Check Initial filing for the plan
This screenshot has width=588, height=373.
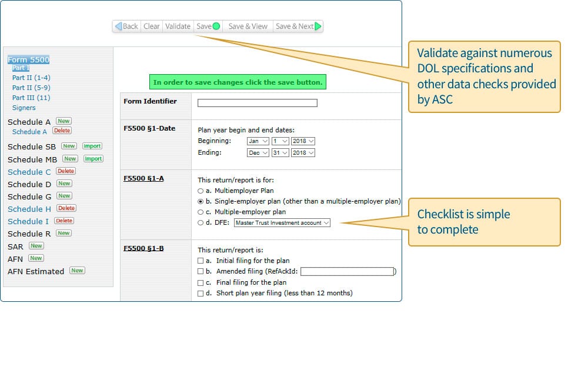click(x=201, y=261)
